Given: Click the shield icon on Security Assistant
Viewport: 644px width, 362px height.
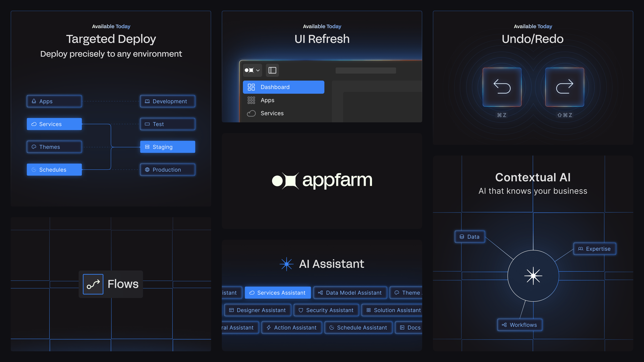Looking at the screenshot, I should coord(301,310).
